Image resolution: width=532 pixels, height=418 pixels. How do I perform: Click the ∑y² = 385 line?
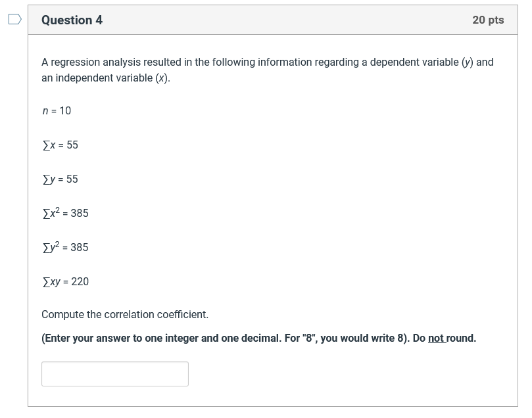point(66,247)
